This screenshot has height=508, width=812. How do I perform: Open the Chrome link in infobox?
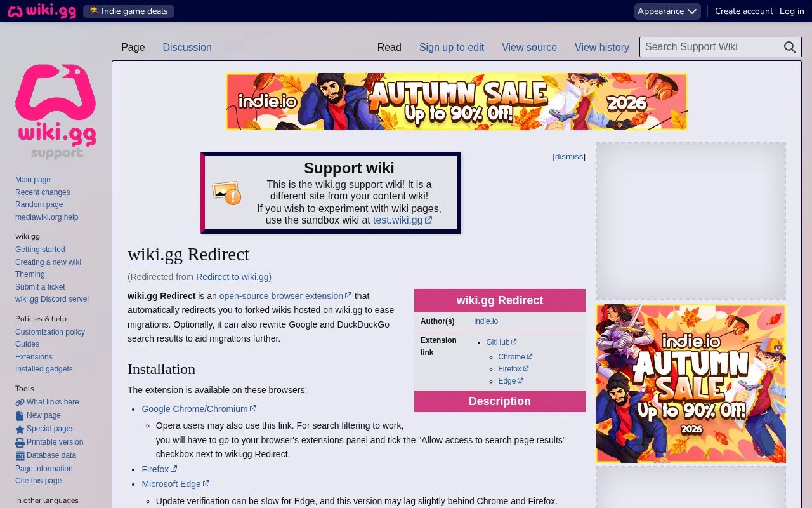(x=515, y=357)
